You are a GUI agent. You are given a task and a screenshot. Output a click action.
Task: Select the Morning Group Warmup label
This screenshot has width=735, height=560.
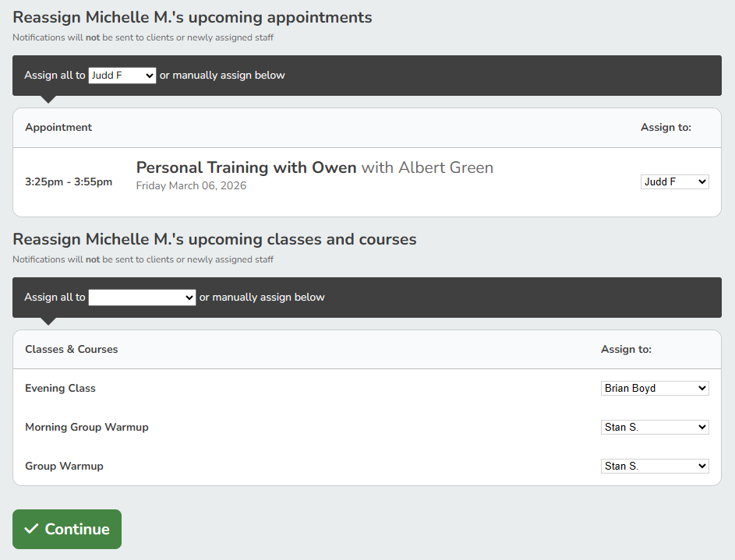pyautogui.click(x=87, y=427)
